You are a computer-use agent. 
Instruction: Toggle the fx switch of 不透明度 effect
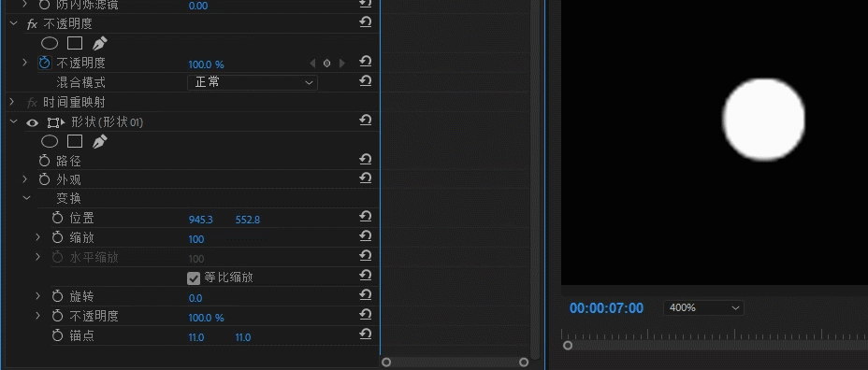(32, 24)
